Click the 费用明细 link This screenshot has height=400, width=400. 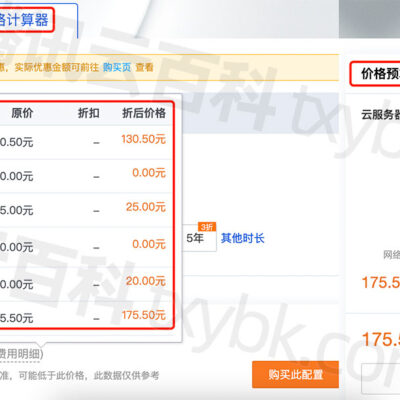pos(21,354)
